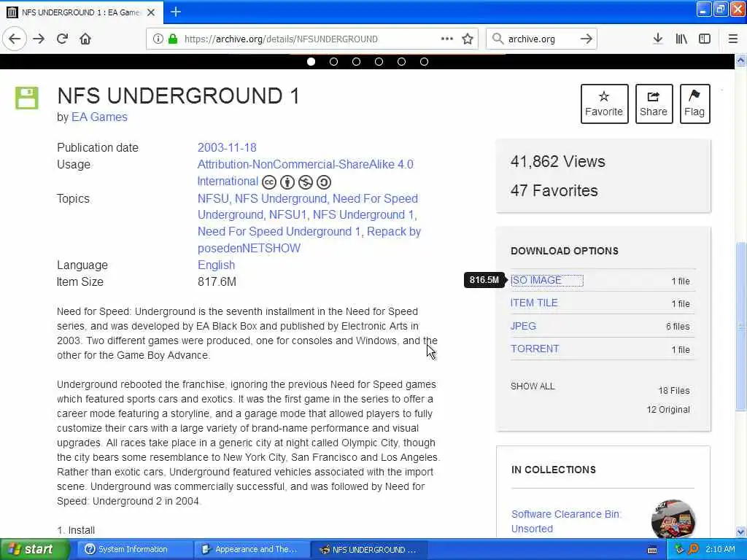
Task: Expand the JPEG download option
Action: [524, 326]
